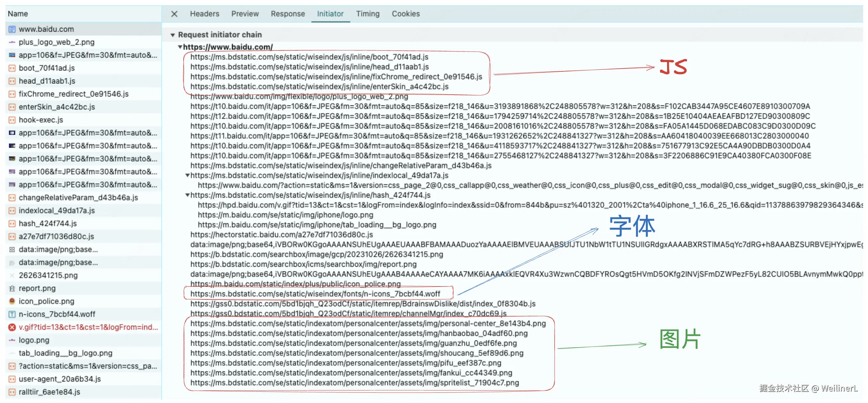Image resolution: width=868 pixels, height=403 pixels.
Task: Click the Name column header
Action: (x=18, y=14)
